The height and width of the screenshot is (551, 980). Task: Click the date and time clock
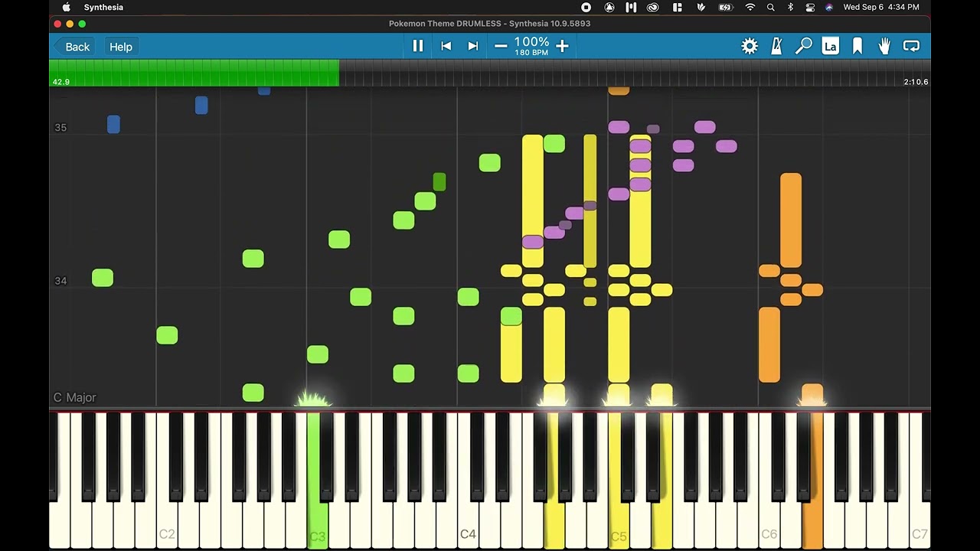point(881,7)
